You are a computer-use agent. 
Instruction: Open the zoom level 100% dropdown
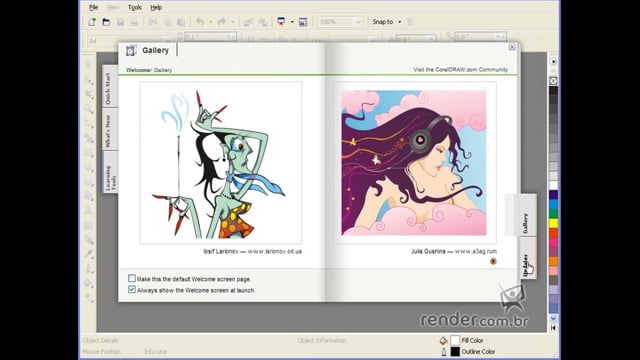click(x=358, y=22)
